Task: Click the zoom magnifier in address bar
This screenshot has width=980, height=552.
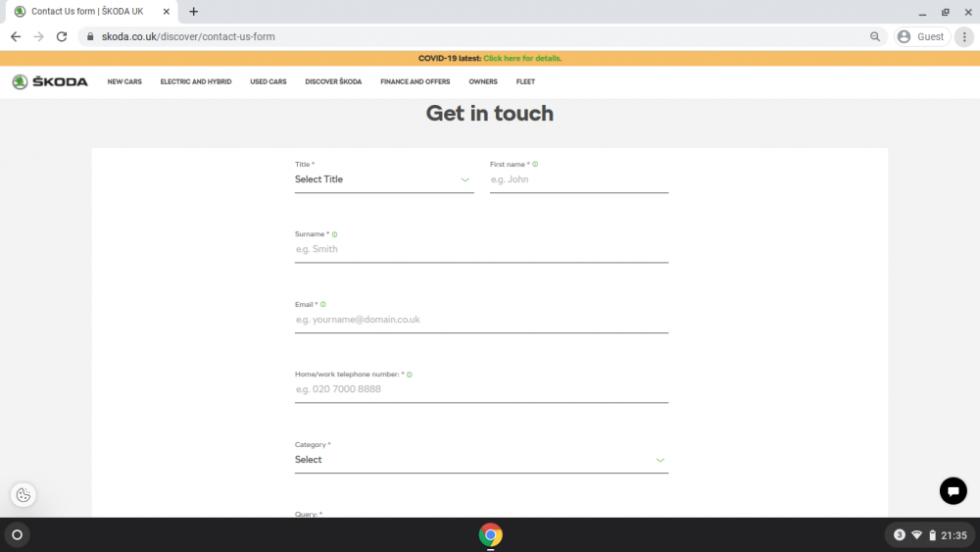Action: click(x=875, y=37)
